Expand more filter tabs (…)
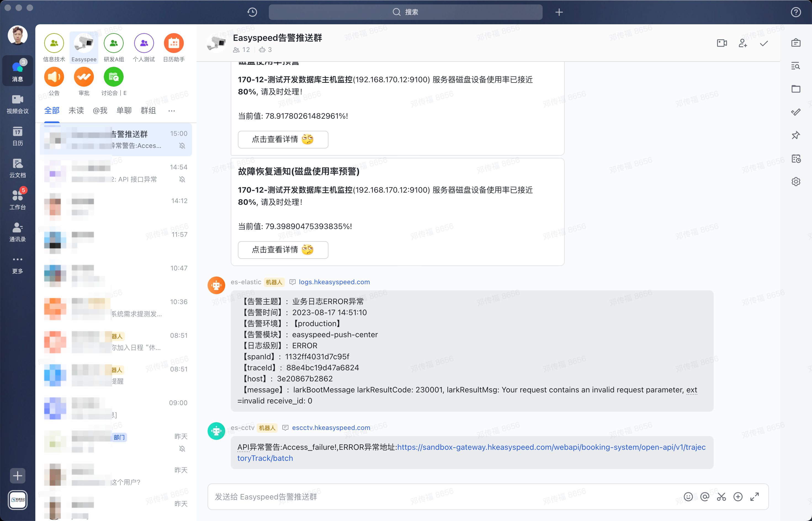This screenshot has width=812, height=521. tap(171, 111)
